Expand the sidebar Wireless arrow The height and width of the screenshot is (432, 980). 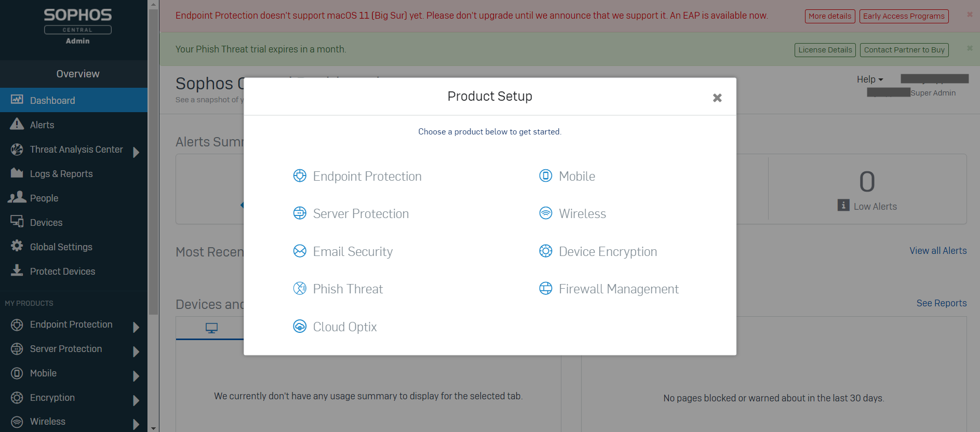coord(136,424)
